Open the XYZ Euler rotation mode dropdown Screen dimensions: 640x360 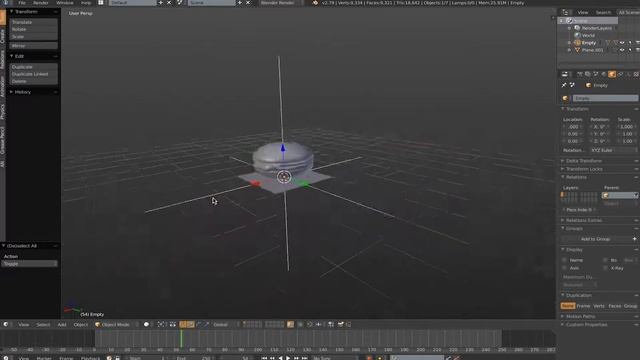(x=613, y=150)
